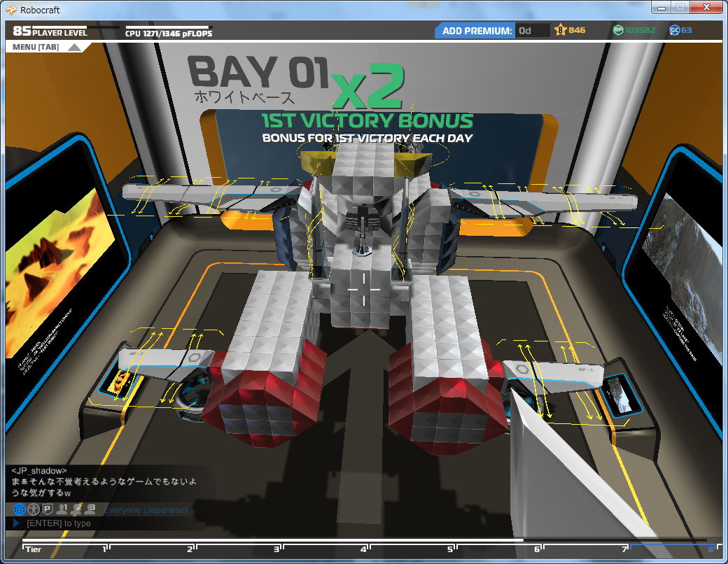The width and height of the screenshot is (728, 564).
Task: Select private chat slot 1 icon
Action: pos(62,509)
